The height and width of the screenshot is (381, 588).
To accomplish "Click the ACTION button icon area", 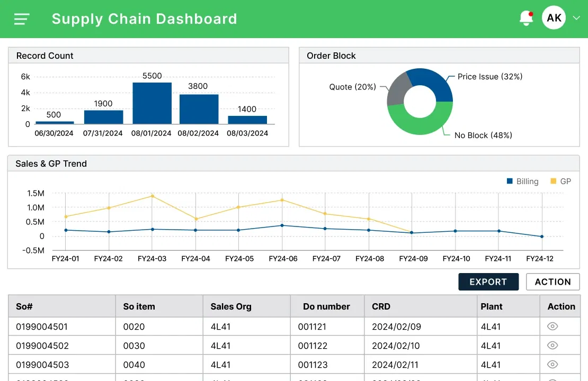I will [x=553, y=282].
